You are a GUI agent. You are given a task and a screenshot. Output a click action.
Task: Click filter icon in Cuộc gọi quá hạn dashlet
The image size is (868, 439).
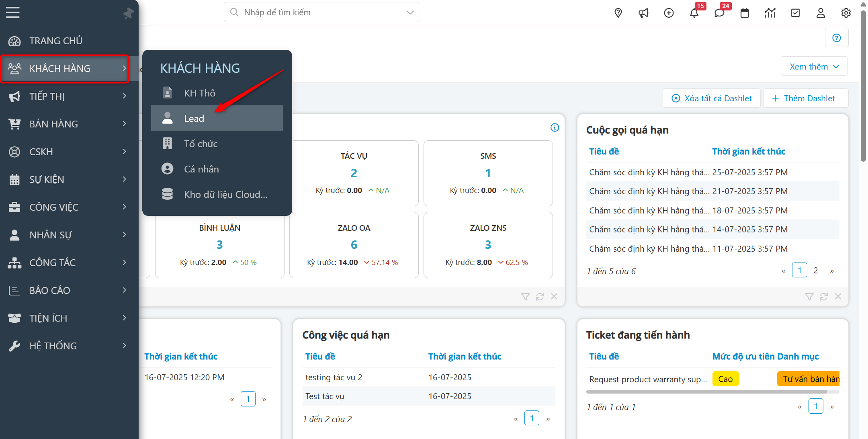[809, 297]
